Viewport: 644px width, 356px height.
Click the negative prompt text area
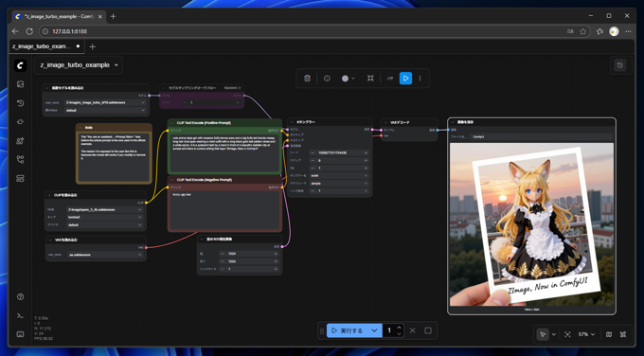tap(224, 210)
